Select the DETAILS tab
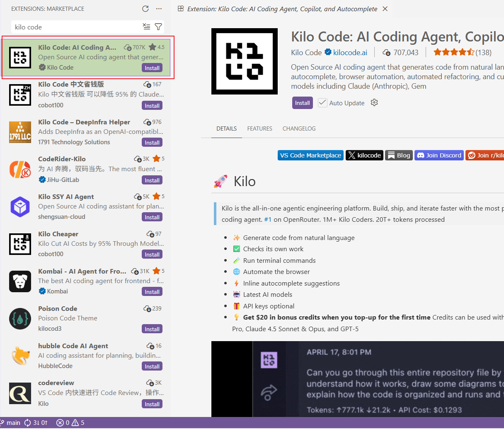This screenshot has height=429, width=504. coord(226,128)
